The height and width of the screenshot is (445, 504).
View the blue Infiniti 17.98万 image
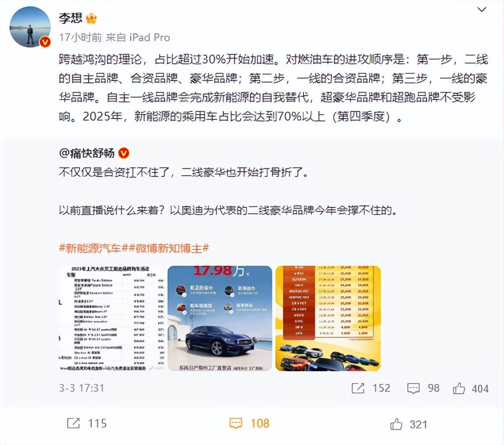pos(220,318)
